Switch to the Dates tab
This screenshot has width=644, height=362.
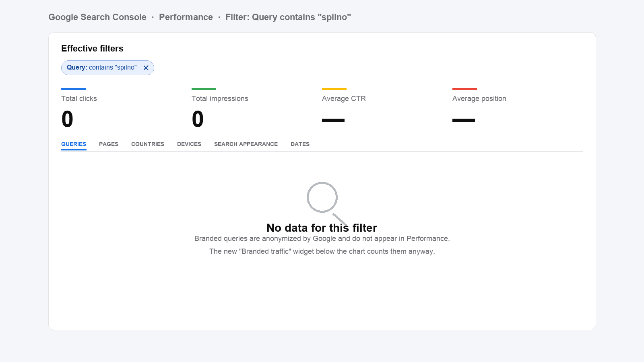coord(300,144)
